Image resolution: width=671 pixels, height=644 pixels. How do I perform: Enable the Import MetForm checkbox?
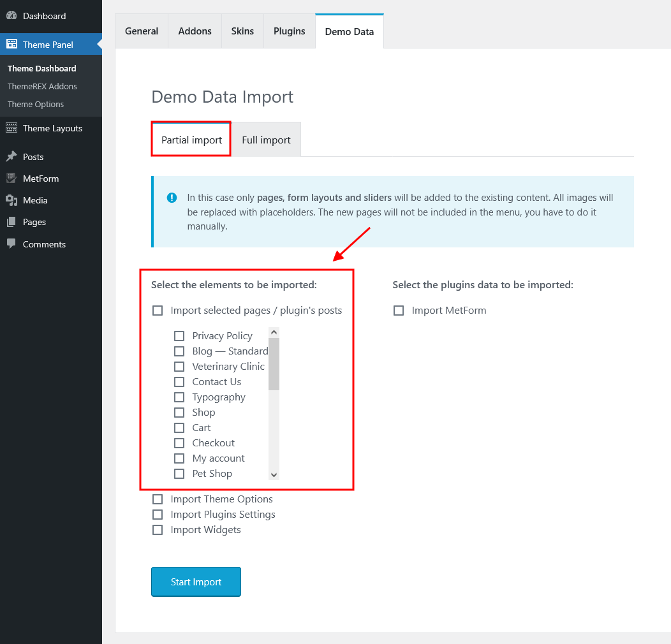pyautogui.click(x=399, y=311)
